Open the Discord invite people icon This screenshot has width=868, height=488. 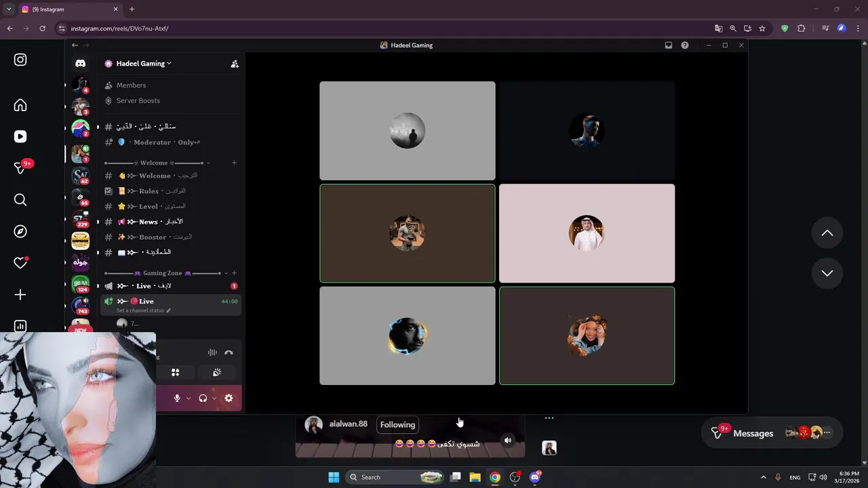tap(235, 64)
